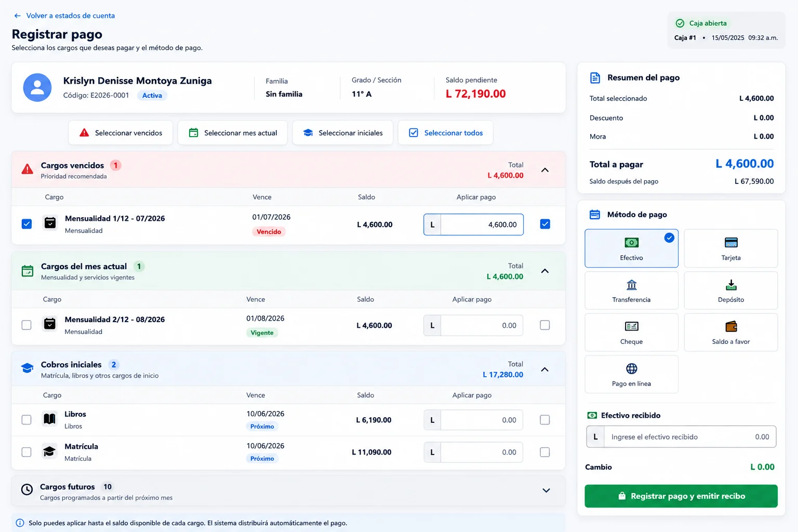Click the Matrícula balance L 11,090.00
Image resolution: width=798 pixels, height=532 pixels.
tap(371, 452)
